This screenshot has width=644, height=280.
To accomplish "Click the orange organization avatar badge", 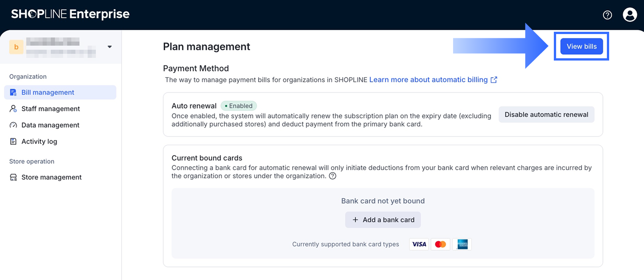I will [x=16, y=47].
